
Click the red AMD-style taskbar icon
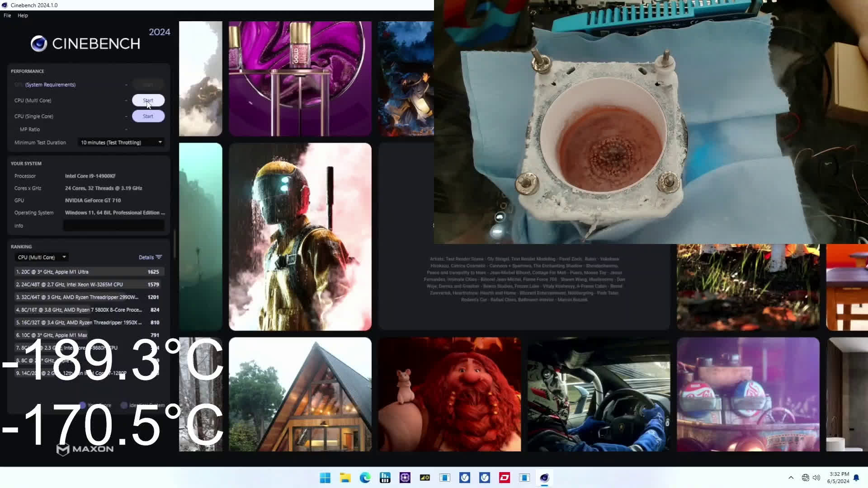point(505,478)
